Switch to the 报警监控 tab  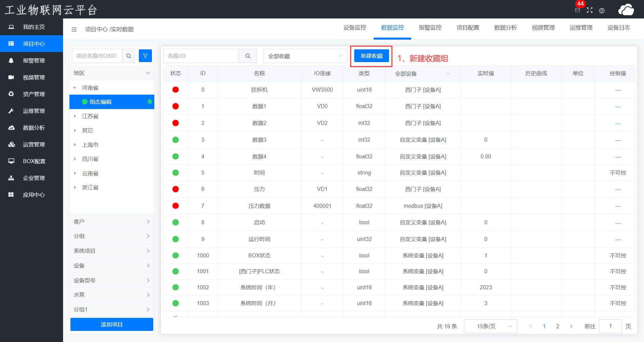pyautogui.click(x=430, y=28)
